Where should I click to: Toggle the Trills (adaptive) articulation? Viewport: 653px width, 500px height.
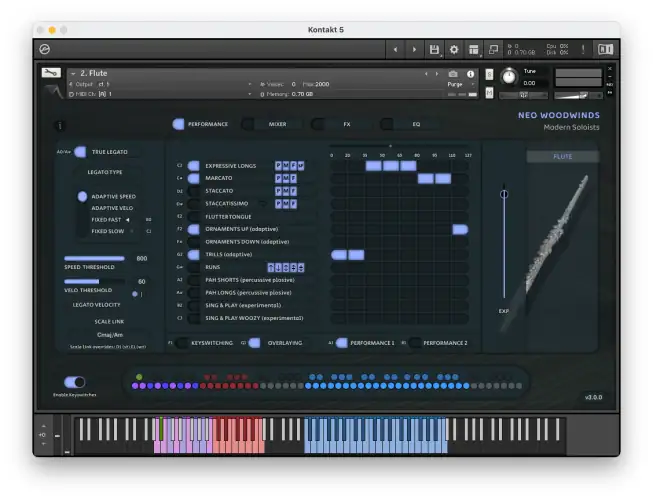tap(193, 254)
